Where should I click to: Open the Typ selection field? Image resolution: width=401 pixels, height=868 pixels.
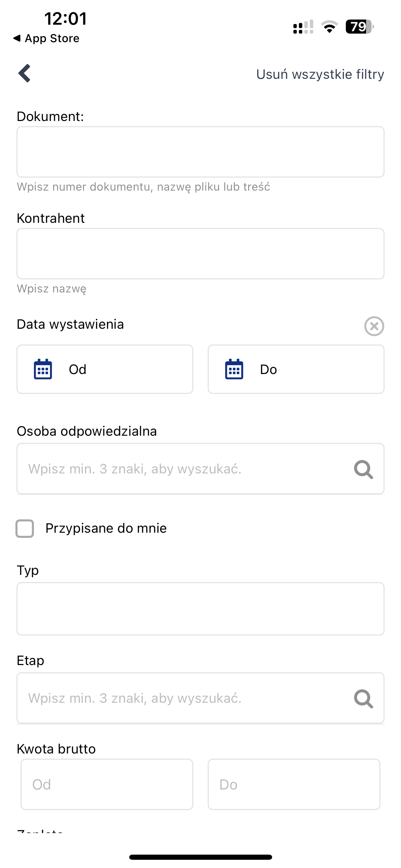pos(200,609)
